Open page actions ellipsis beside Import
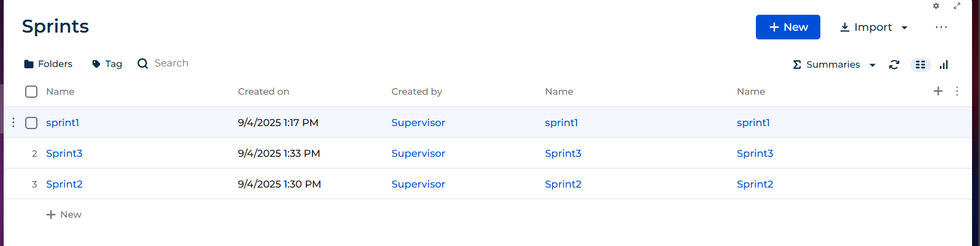980x246 pixels. [x=941, y=27]
